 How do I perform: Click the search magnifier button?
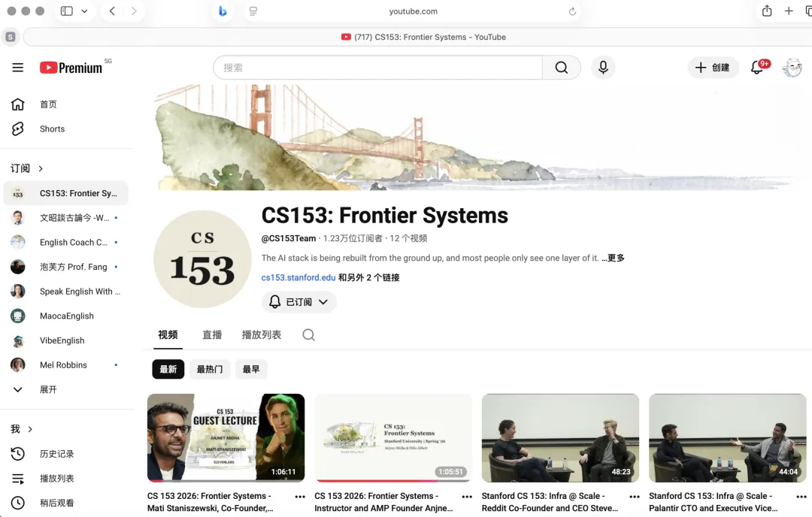click(562, 68)
